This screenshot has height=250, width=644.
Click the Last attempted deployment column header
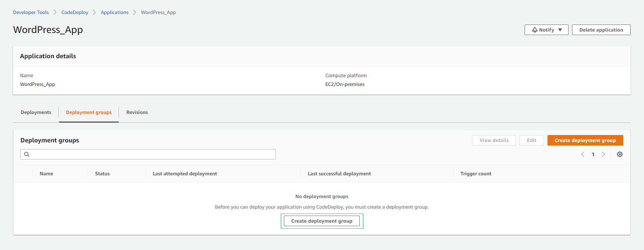coord(185,174)
